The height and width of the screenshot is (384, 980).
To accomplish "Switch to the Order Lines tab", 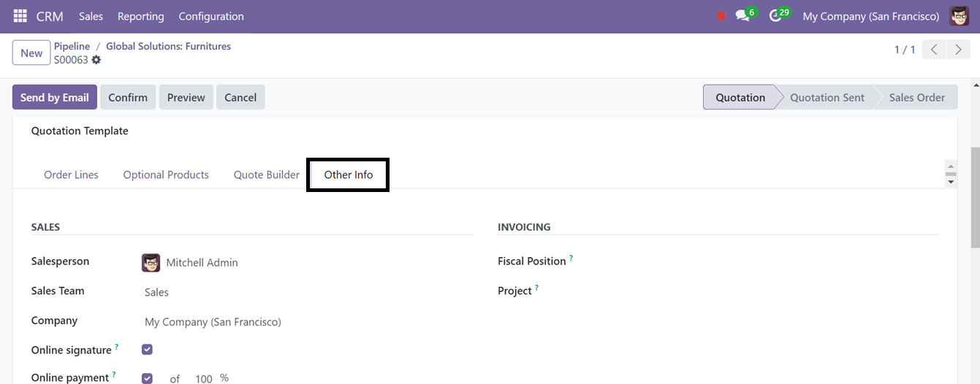I will point(71,174).
